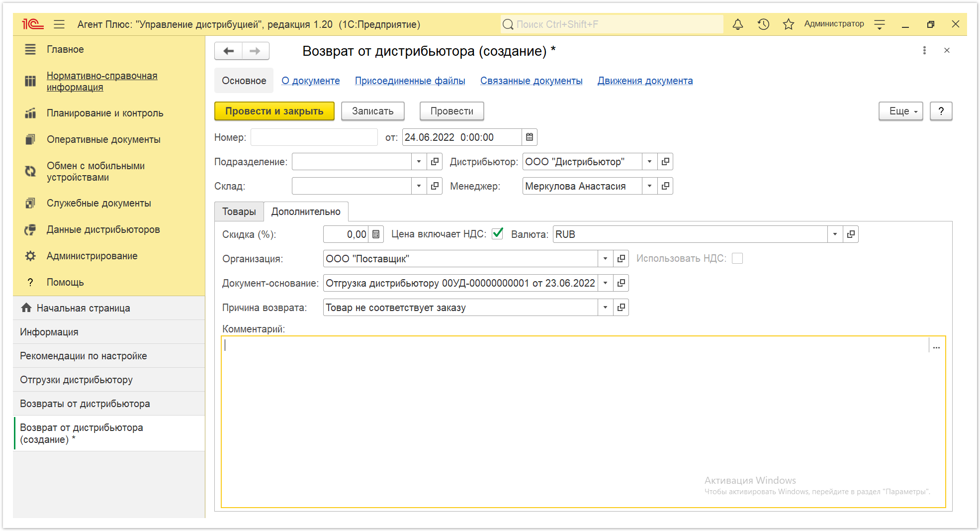
Task: Open service settings menu icon beside Администратор
Action: point(880,24)
